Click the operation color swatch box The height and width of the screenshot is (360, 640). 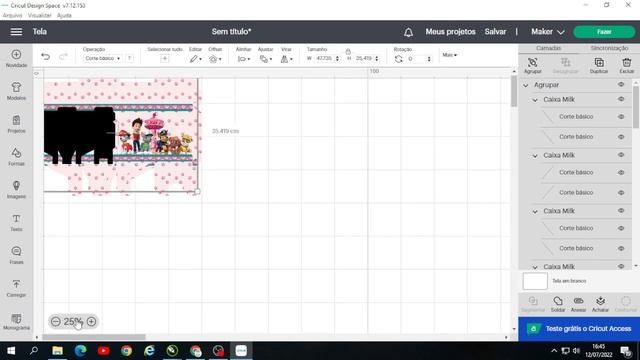tap(129, 58)
